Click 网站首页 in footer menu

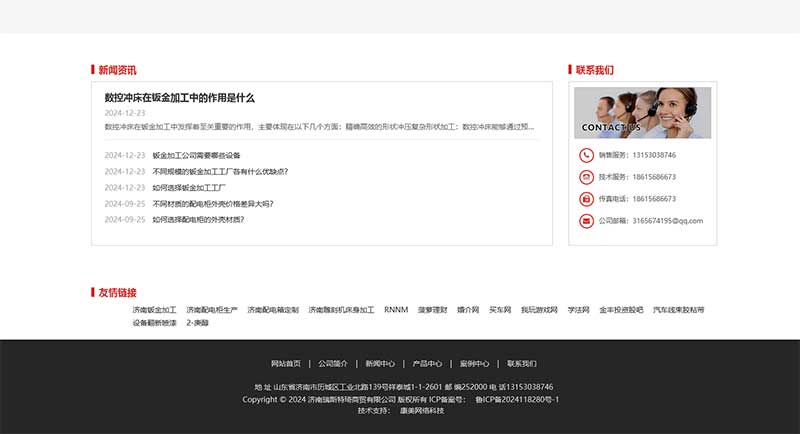point(285,364)
